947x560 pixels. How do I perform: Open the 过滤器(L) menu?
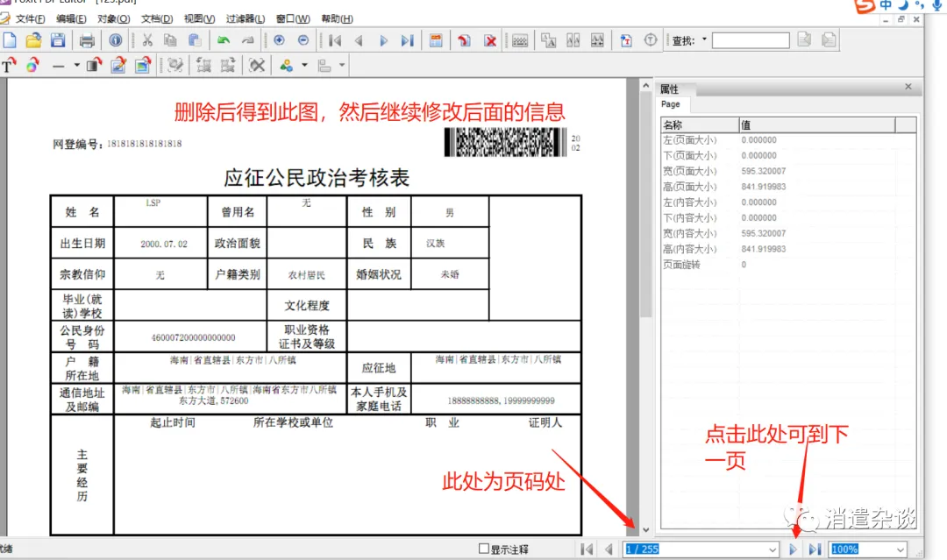pos(246,18)
